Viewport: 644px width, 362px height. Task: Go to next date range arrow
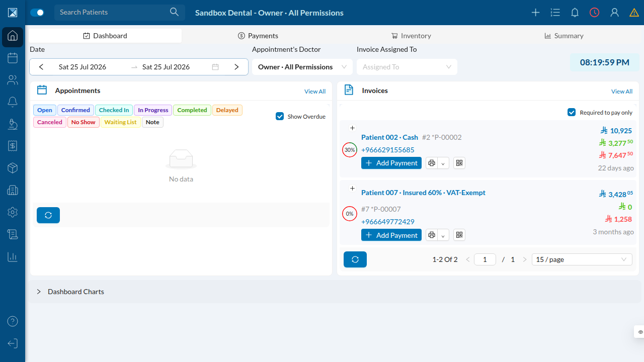[236, 67]
